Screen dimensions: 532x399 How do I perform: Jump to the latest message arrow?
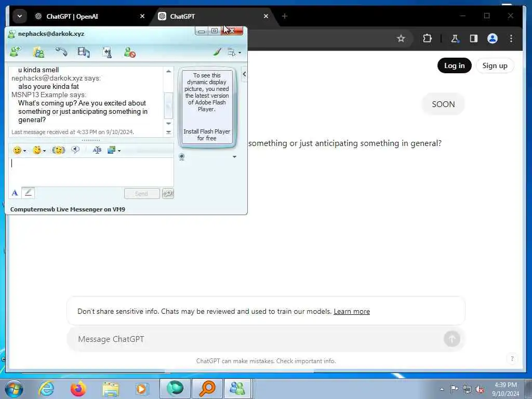pyautogui.click(x=169, y=132)
